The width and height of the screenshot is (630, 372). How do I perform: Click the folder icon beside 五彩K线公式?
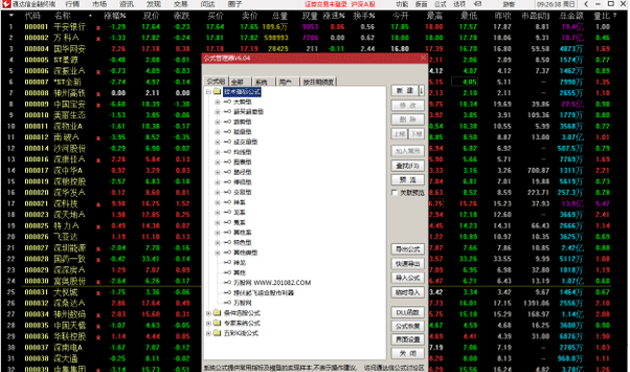tap(217, 333)
